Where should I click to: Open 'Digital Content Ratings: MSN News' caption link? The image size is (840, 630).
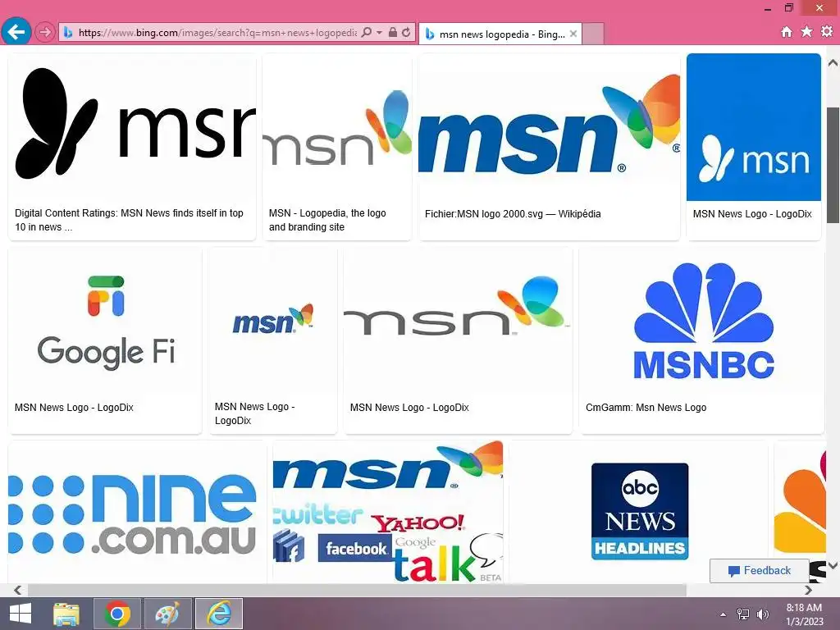[129, 220]
